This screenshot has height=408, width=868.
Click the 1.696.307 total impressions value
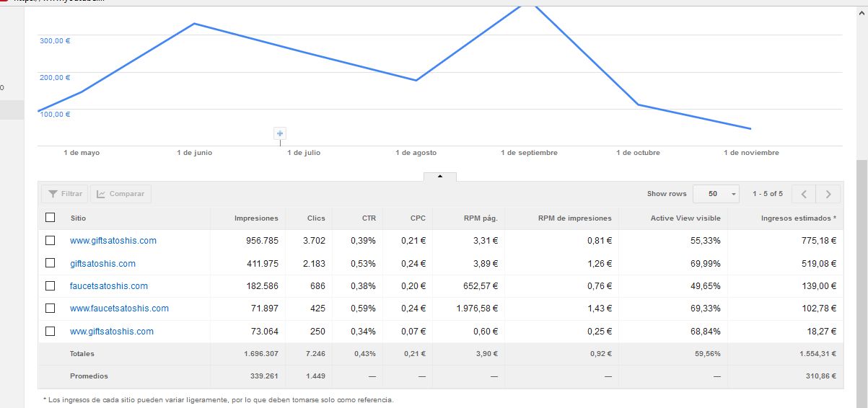[262, 354]
